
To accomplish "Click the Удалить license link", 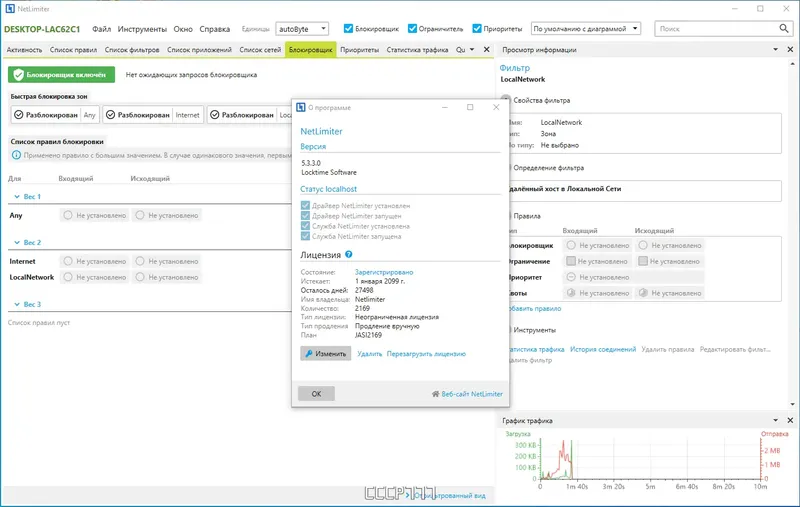I will tap(369, 353).
